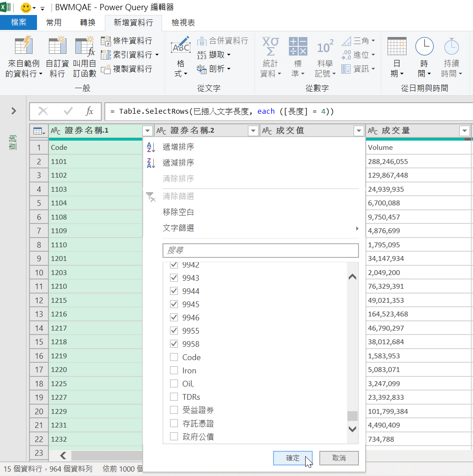Viewport: 473px width, 476px height.
Task: Choose 移除空白 in the filter menu
Action: point(178,212)
